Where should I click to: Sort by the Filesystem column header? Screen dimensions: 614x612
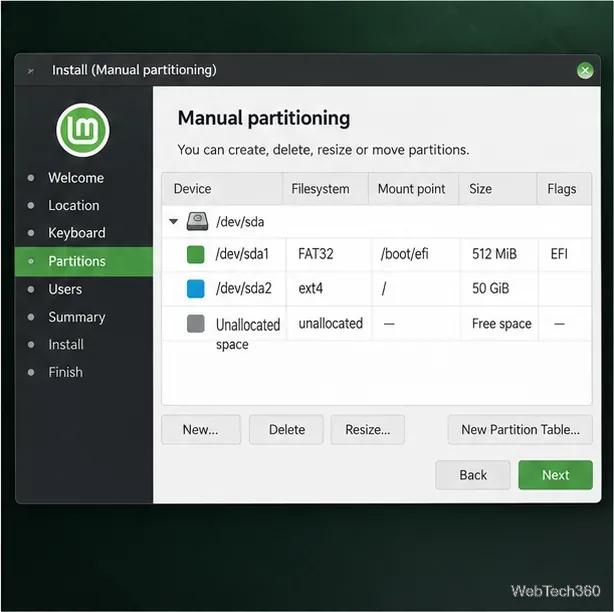coord(325,189)
